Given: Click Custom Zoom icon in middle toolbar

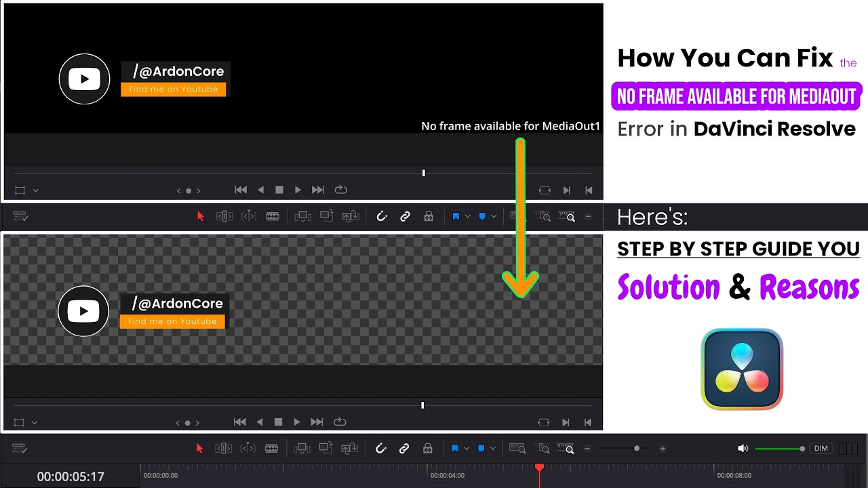Looking at the screenshot, I should pyautogui.click(x=566, y=216).
